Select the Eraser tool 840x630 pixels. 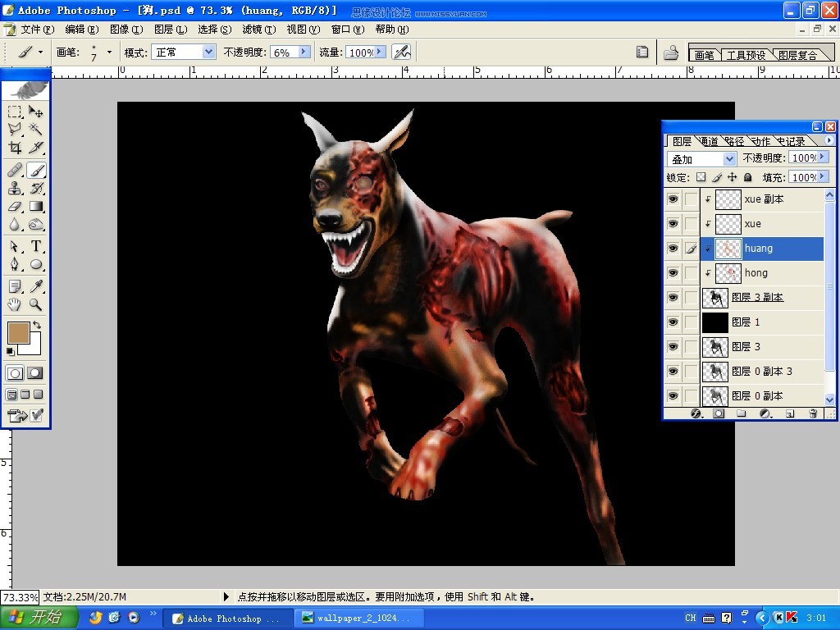pos(15,206)
